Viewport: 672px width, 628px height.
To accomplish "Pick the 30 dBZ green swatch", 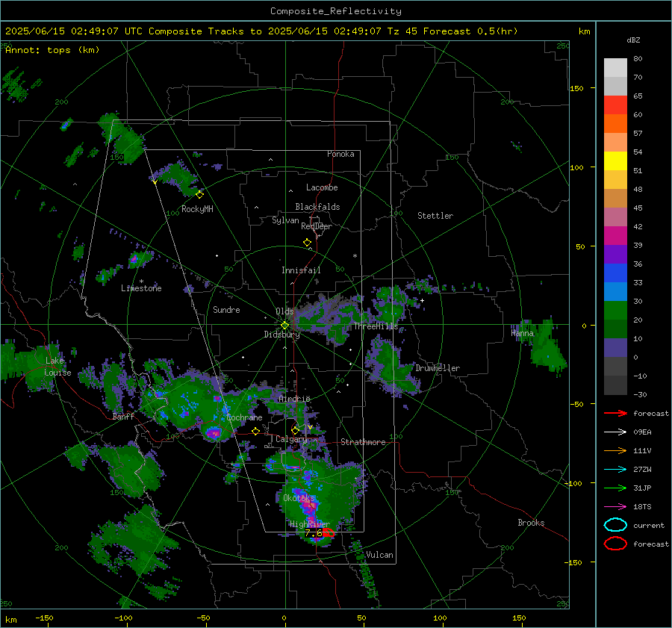I will (x=615, y=311).
